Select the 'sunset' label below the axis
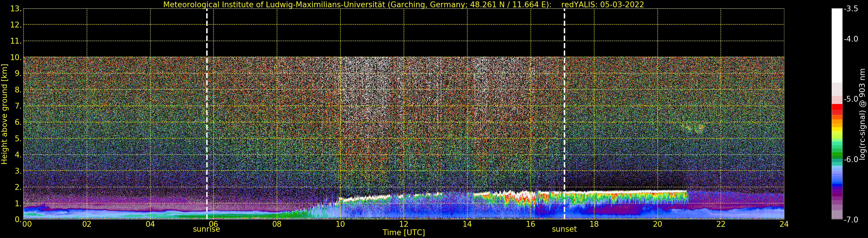This screenshot has height=238, width=868. coord(564,229)
